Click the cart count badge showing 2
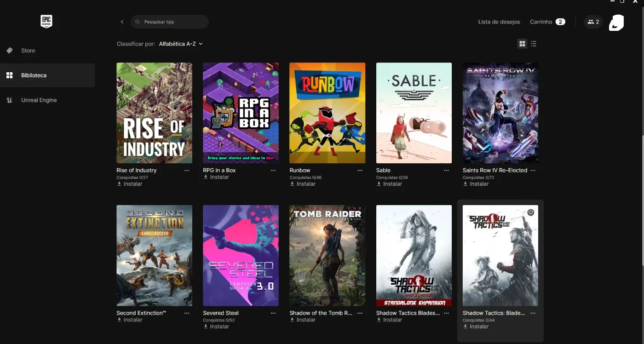The width and height of the screenshot is (644, 344). pyautogui.click(x=560, y=22)
